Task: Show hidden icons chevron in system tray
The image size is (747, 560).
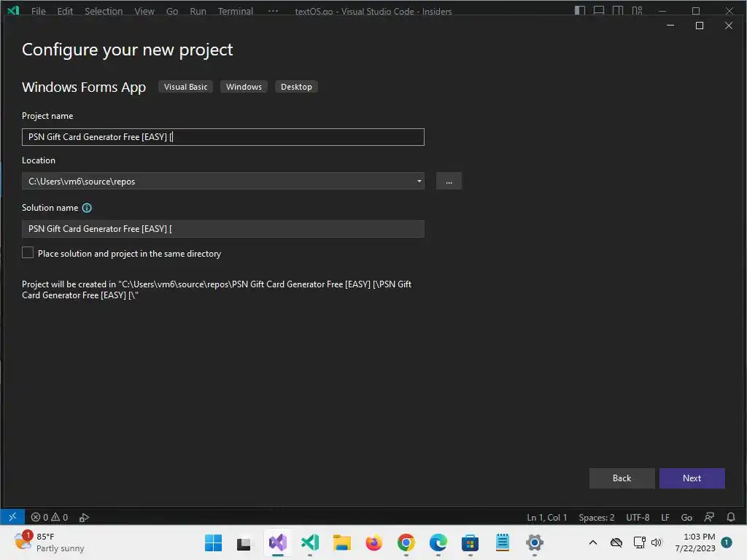Action: pos(593,542)
